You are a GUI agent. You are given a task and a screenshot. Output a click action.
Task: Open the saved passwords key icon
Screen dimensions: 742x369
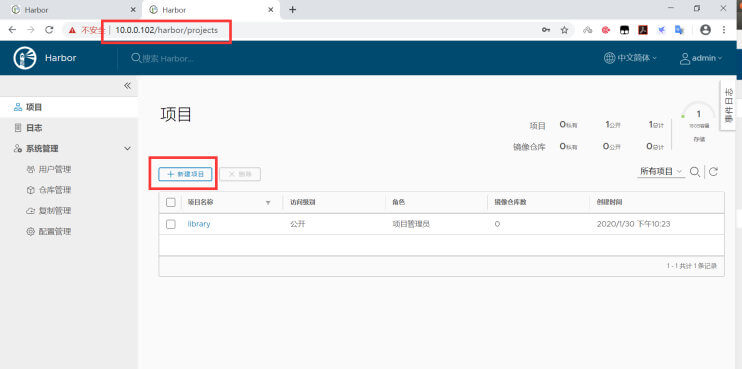point(546,30)
